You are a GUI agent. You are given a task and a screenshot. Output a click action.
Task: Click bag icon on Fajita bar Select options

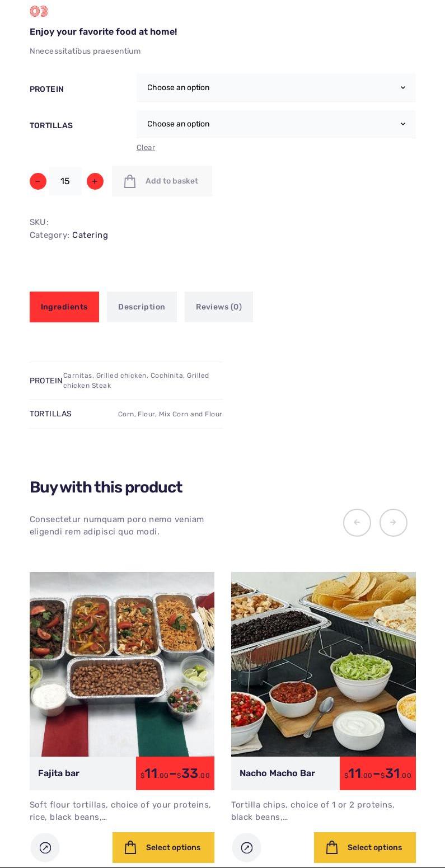coord(130,847)
